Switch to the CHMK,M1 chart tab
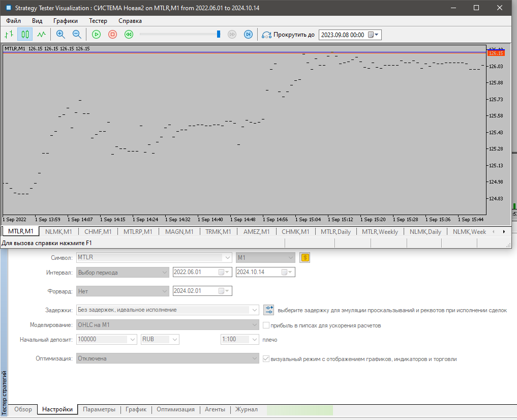 pyautogui.click(x=295, y=232)
